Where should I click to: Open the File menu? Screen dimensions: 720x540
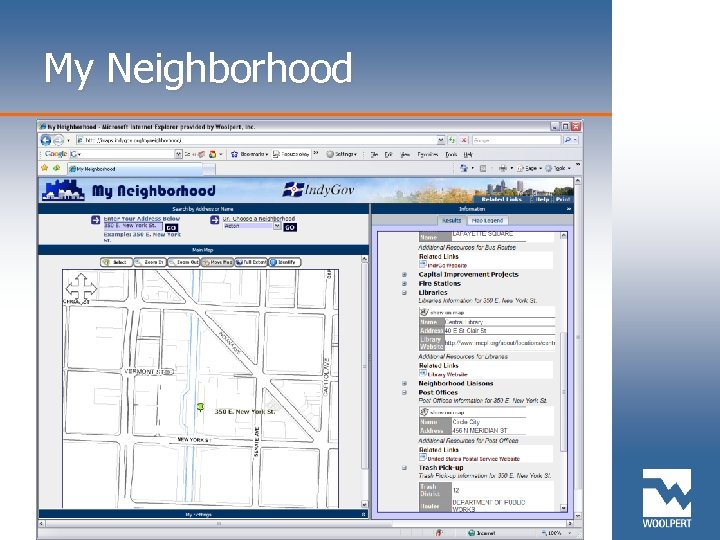374,155
